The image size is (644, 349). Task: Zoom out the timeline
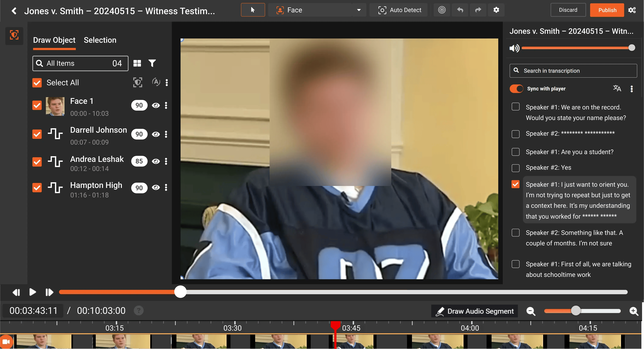click(x=530, y=311)
